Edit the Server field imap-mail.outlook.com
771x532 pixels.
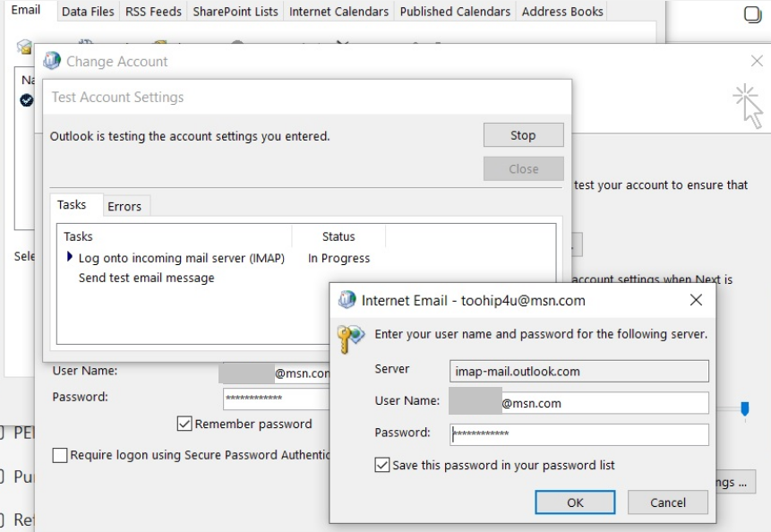pos(578,371)
